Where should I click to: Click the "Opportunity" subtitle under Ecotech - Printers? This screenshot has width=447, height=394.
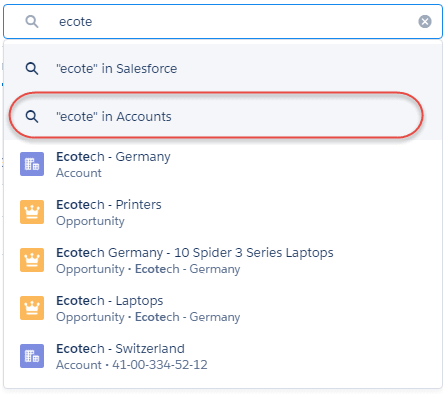coord(90,221)
